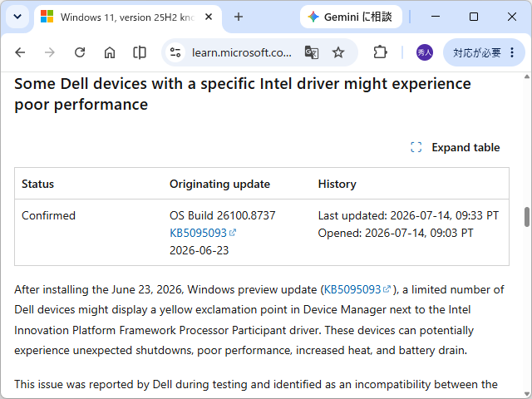Click the 対応が必要 update button
532x399 pixels.
pyautogui.click(x=476, y=52)
